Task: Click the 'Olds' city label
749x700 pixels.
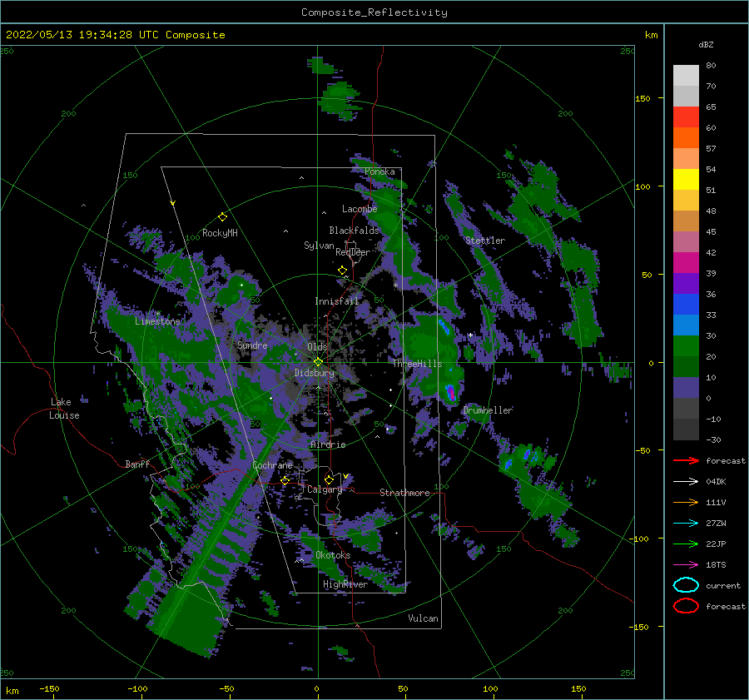Action: 317,347
